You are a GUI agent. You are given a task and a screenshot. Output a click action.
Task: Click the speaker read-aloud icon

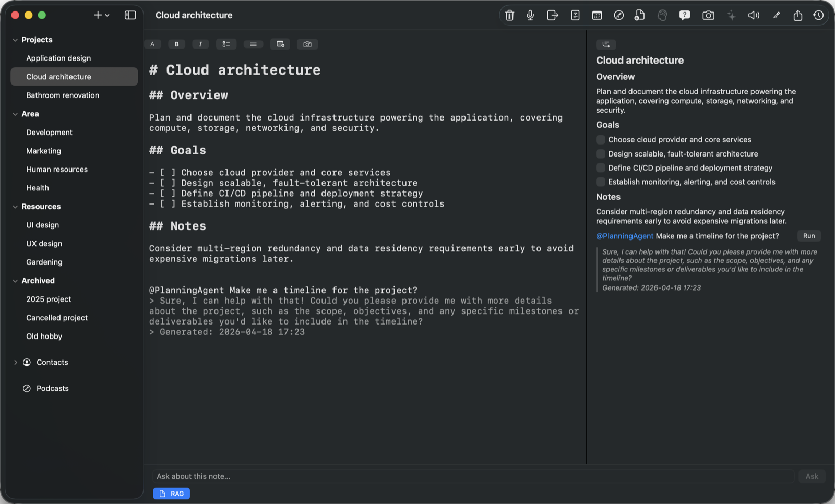[754, 16]
